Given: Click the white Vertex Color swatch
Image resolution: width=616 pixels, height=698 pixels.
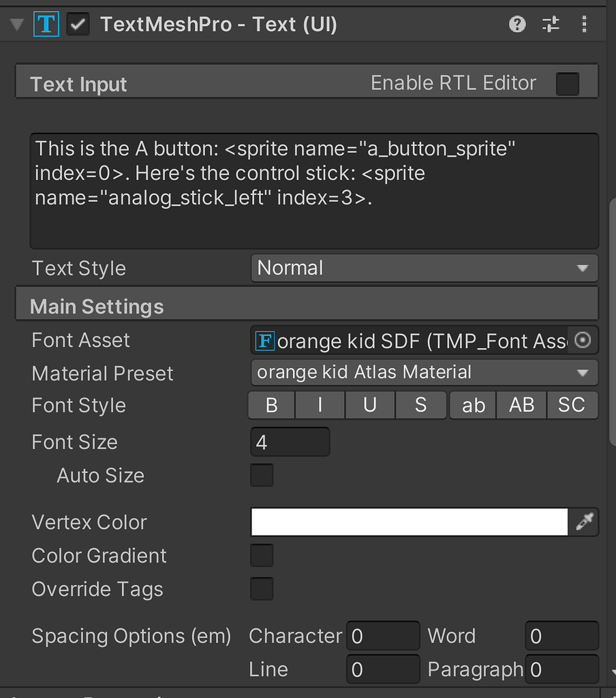Looking at the screenshot, I should (409, 521).
